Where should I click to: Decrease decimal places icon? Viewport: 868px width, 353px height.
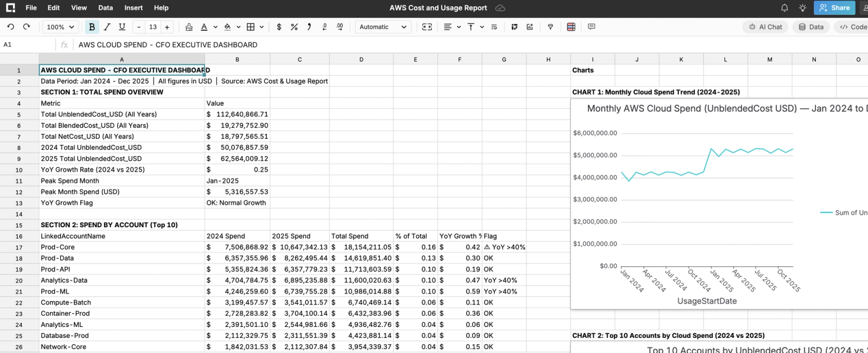click(x=324, y=27)
